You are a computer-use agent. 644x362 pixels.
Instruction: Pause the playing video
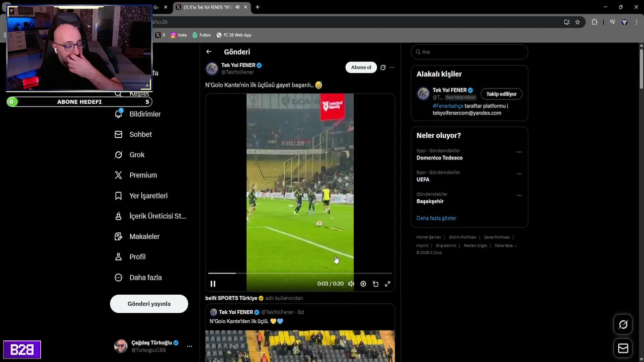(213, 284)
